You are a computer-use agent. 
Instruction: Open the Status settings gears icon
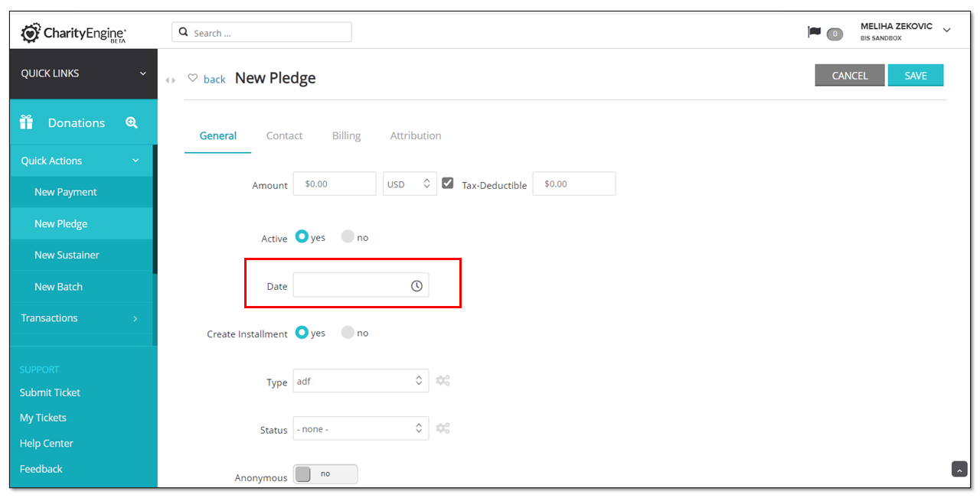443,428
